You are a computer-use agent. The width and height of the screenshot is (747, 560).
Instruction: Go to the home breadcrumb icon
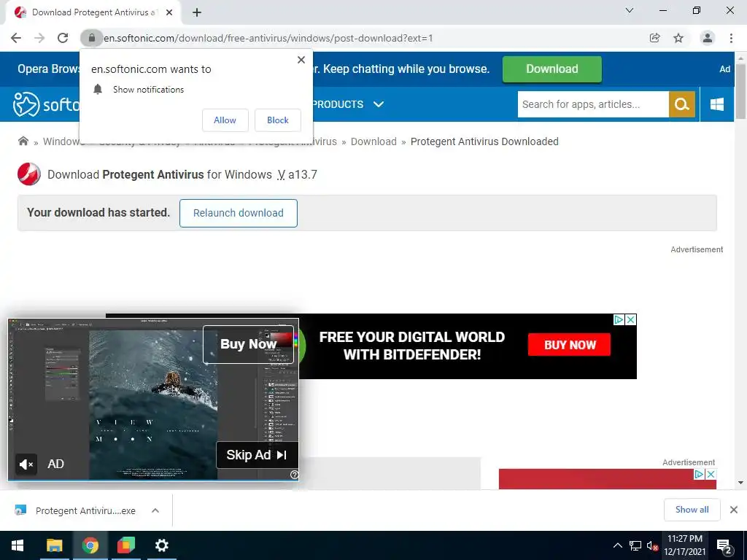point(23,141)
